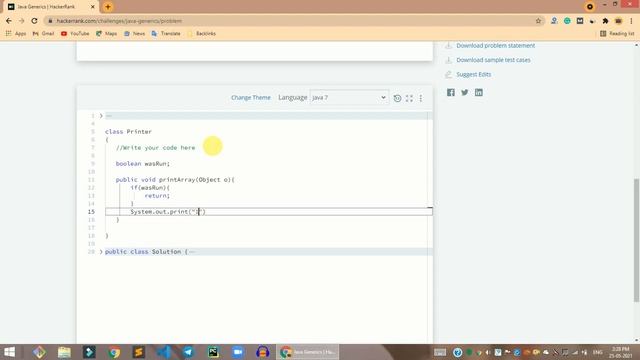Open the ENG language indicator in the tray
640x360 pixels.
[x=598, y=352]
